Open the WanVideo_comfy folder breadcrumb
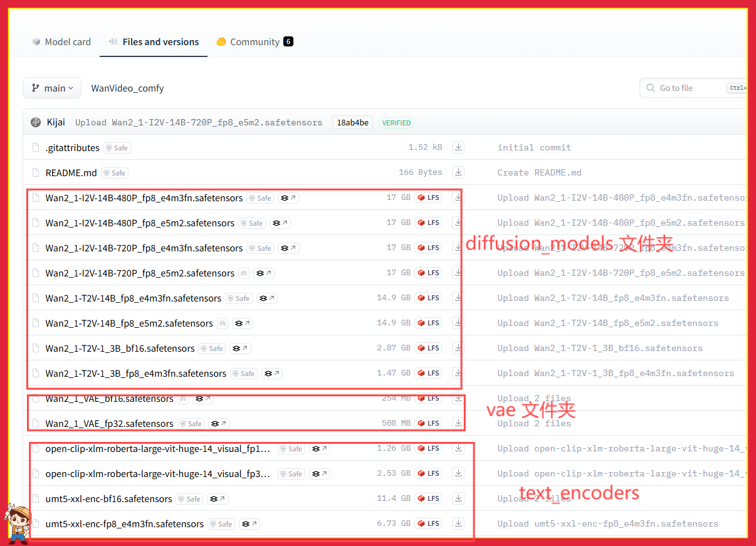Viewport: 756px width, 546px height. pos(127,88)
